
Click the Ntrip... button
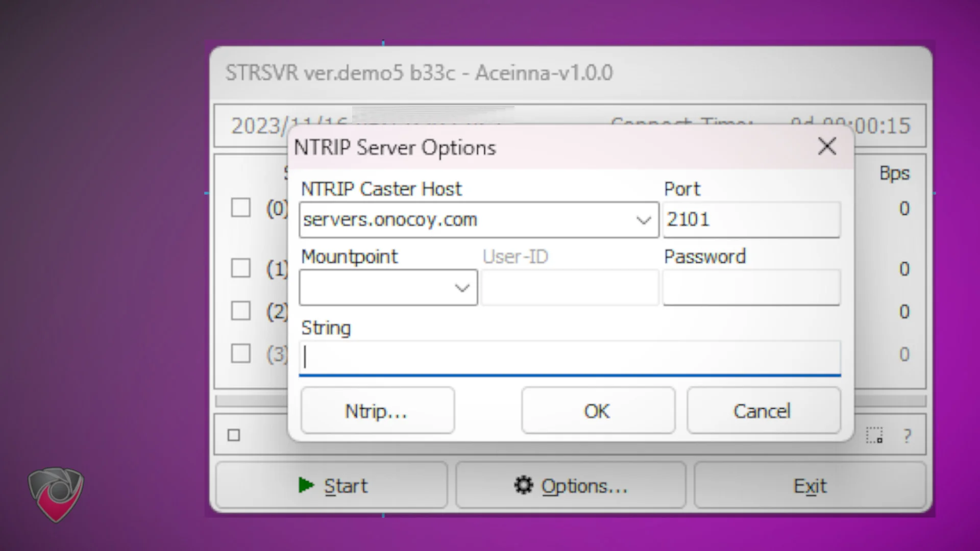click(377, 411)
